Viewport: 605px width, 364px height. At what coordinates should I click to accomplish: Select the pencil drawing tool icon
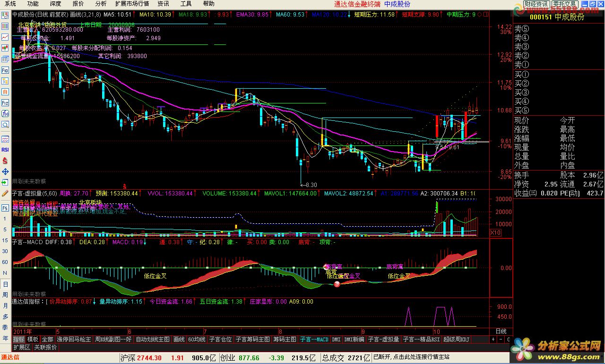[x=5, y=194]
